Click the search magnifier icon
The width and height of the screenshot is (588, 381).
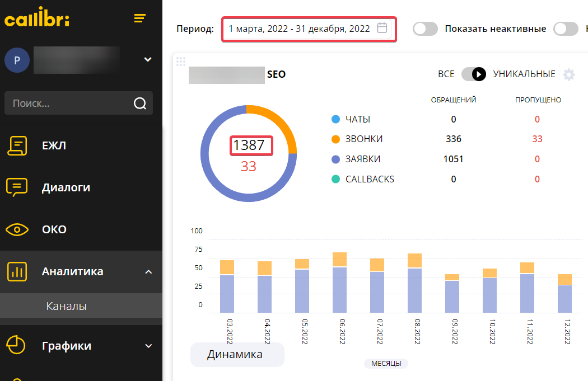pyautogui.click(x=140, y=104)
